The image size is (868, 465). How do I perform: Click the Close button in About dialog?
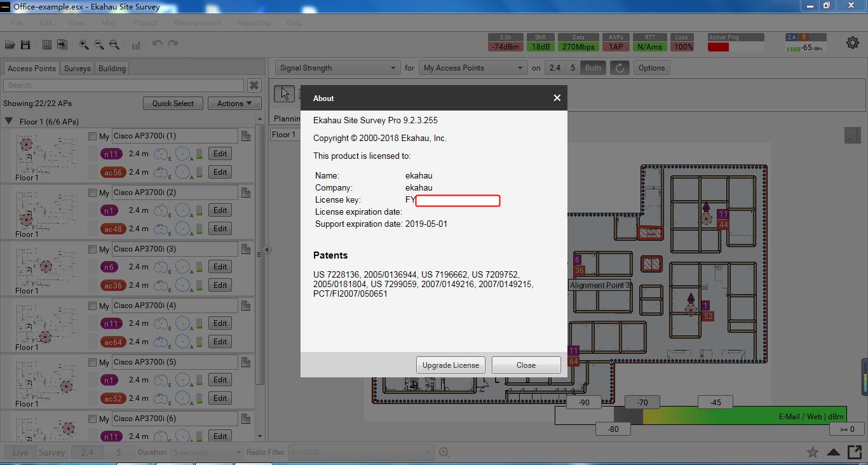tap(526, 365)
